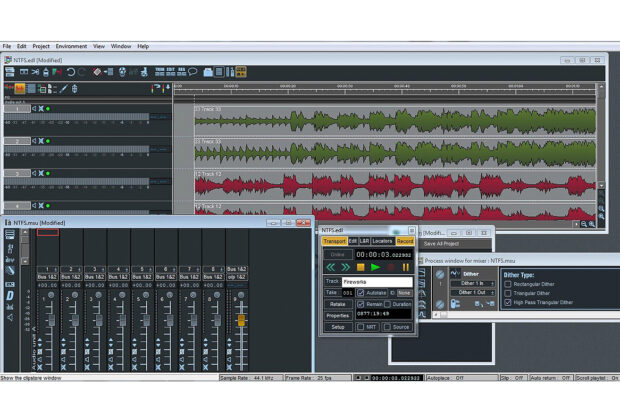Open the Dither 1 In dropdown
Screen dimensions: 620x420
click(x=473, y=283)
